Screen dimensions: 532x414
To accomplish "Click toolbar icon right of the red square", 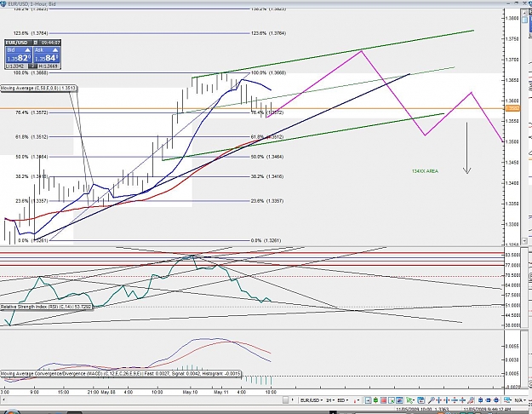I will click(x=392, y=400).
